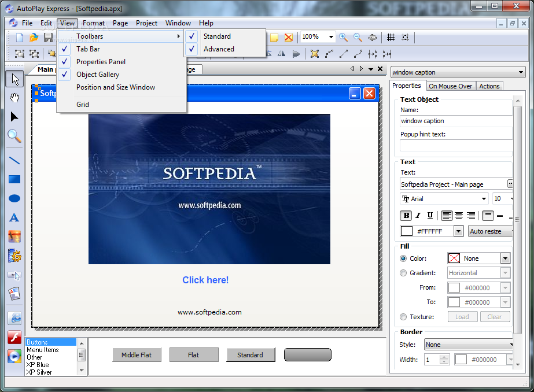The width and height of the screenshot is (534, 392).
Task: Click the flip vertical icon
Action: coord(296,53)
